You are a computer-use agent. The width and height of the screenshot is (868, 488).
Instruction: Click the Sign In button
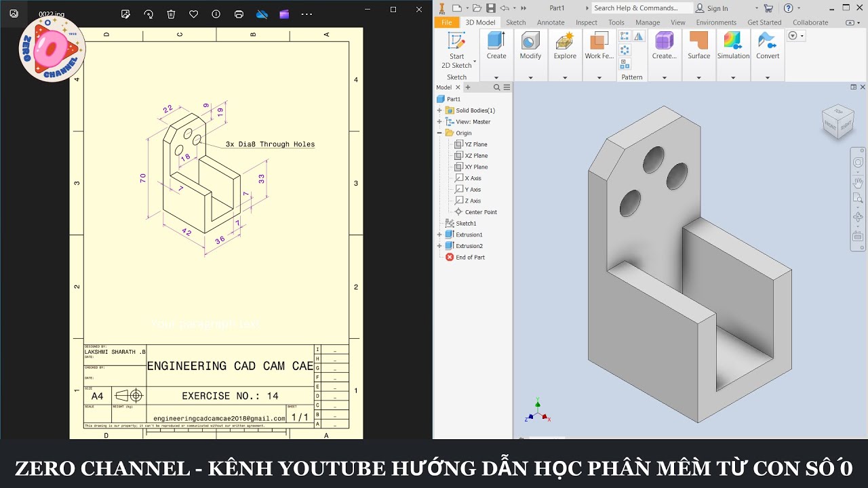click(711, 8)
